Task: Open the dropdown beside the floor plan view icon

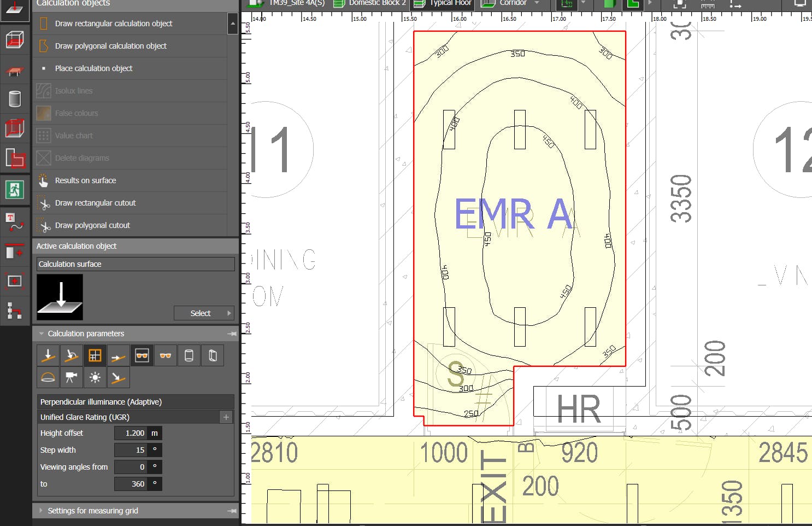Action: pyautogui.click(x=583, y=3)
